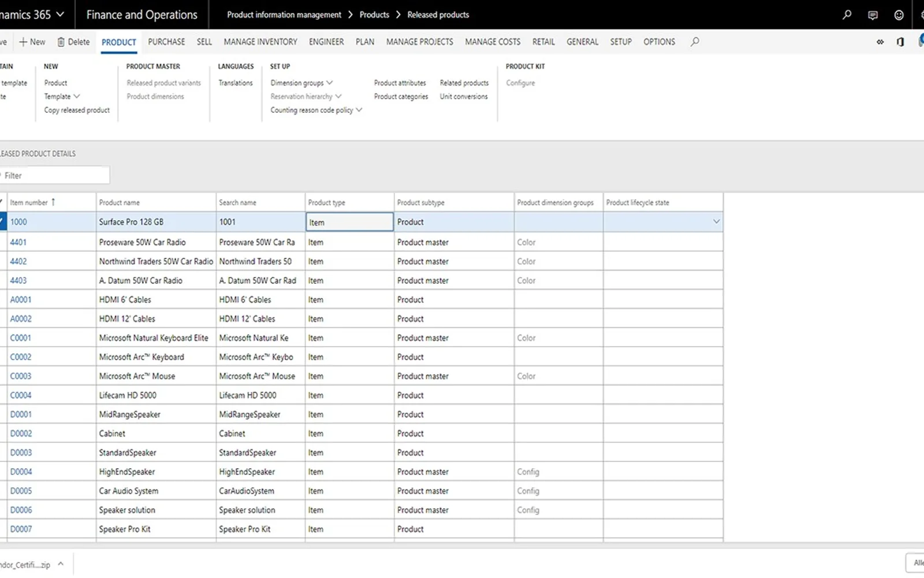This screenshot has height=578, width=924.
Task: Click the 'Car Audio System' product name cell
Action: [x=156, y=491]
